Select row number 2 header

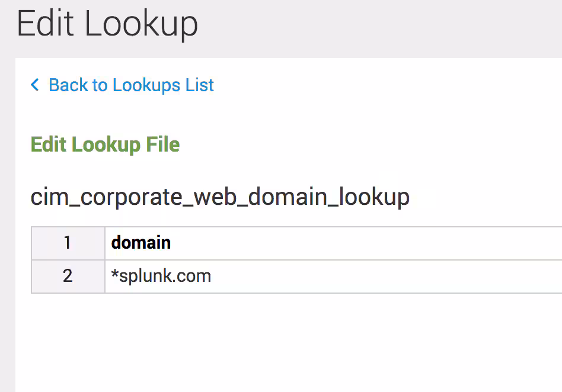coord(68,276)
